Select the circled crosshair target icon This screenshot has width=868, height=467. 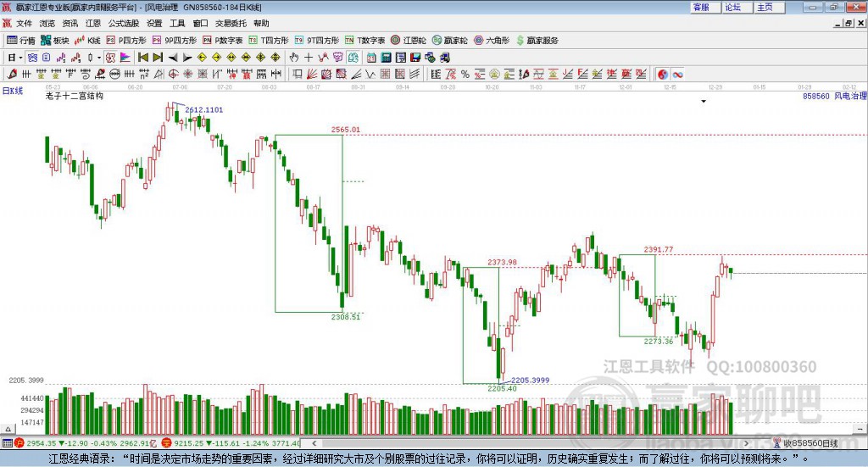[x=173, y=74]
